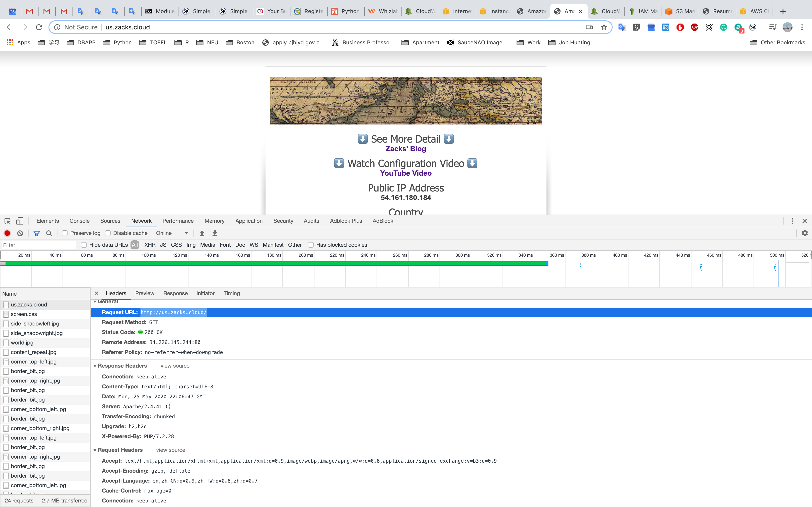Click the Export HAR download arrow
The image size is (812, 507).
pos(215,233)
